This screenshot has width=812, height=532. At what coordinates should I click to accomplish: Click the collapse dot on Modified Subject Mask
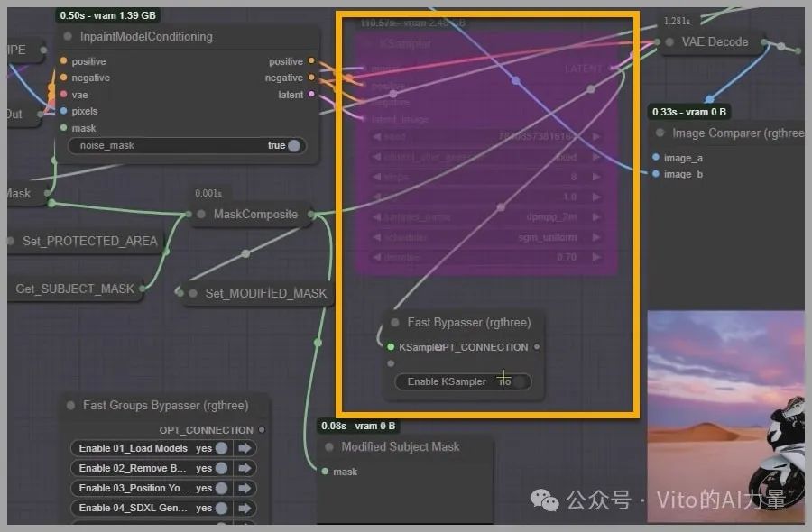(328, 446)
